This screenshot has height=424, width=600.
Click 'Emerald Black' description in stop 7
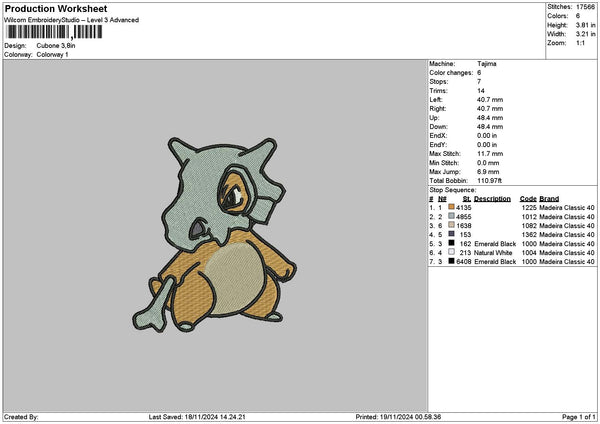495,262
